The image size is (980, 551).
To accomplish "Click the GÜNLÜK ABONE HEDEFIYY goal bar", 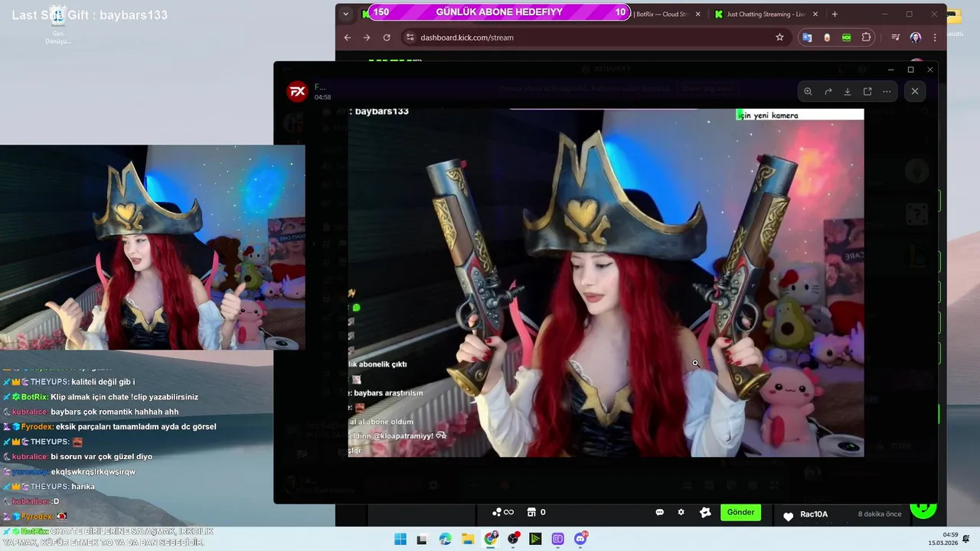I will tap(500, 12).
